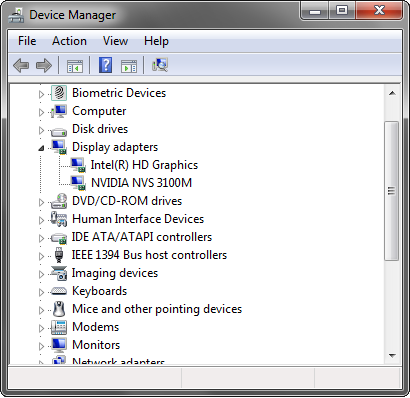This screenshot has height=398, width=410.
Task: Click the DVD/CD-ROM drives icon
Action: click(59, 201)
